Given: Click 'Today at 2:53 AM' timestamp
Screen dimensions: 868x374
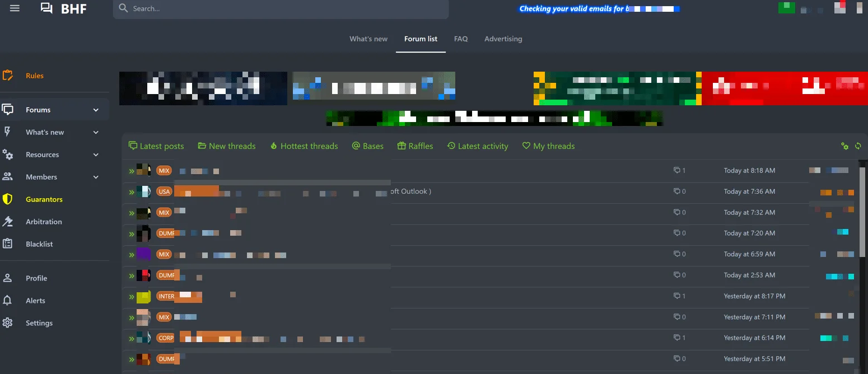Looking at the screenshot, I should pyautogui.click(x=749, y=275).
